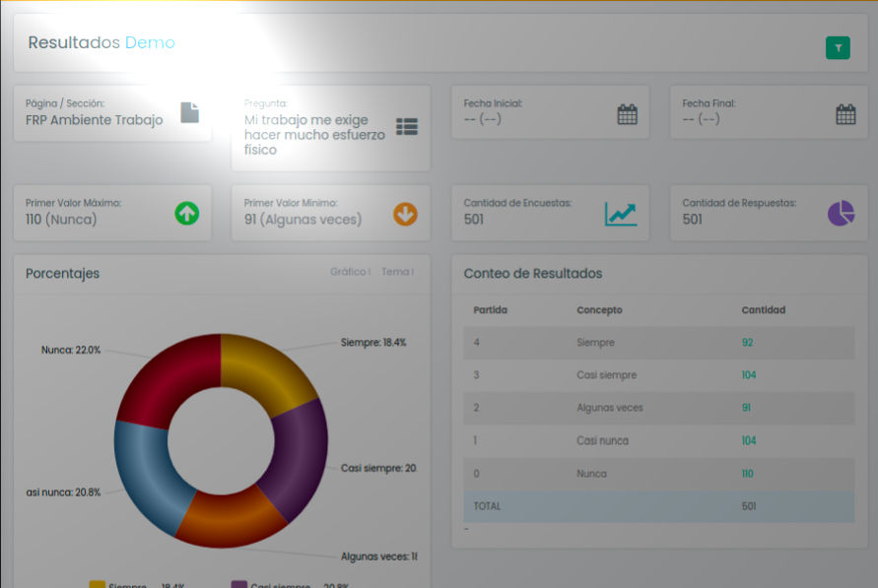
Task: Click the green filter button
Action: (x=837, y=47)
